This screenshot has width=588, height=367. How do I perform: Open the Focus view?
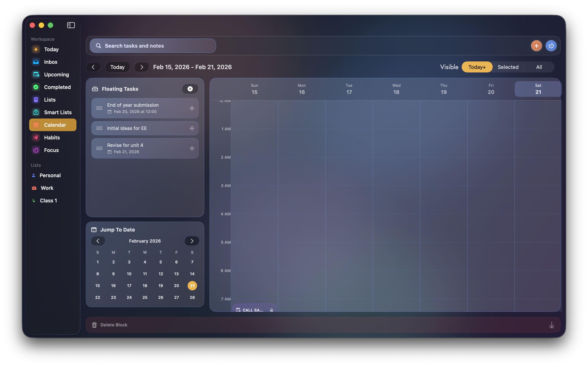pos(53,150)
